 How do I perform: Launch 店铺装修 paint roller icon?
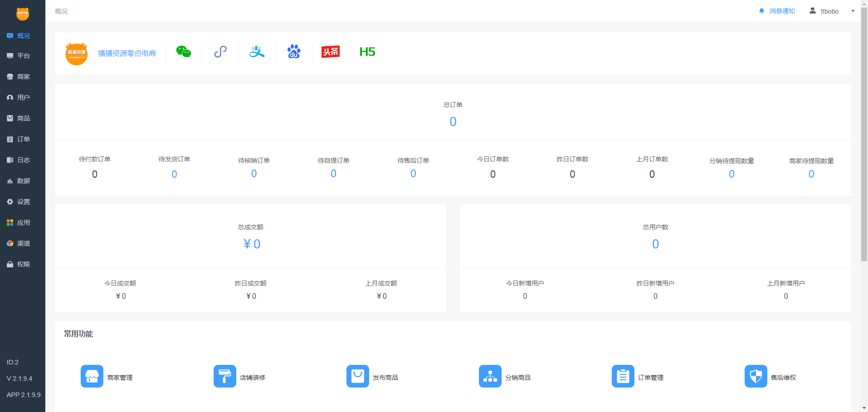[225, 376]
